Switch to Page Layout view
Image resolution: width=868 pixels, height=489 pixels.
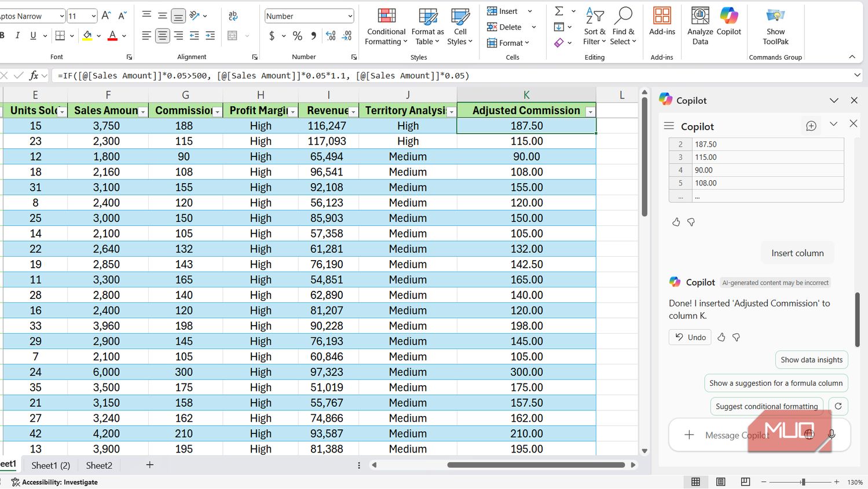721,482
